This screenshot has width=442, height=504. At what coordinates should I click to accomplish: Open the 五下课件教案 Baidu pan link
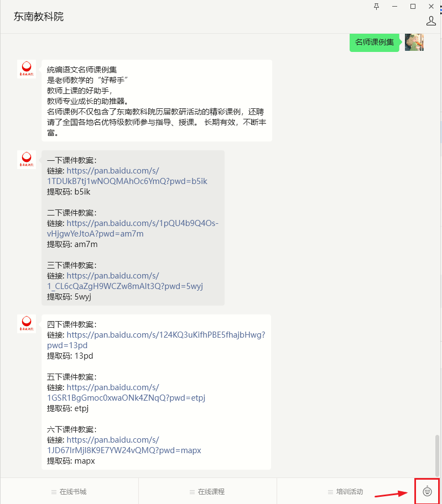(126, 392)
